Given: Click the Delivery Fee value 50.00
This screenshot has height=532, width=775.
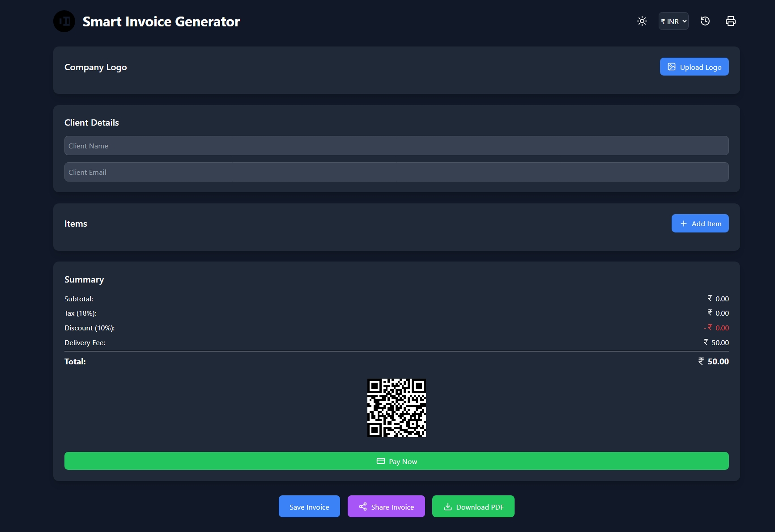Looking at the screenshot, I should pyautogui.click(x=716, y=342).
